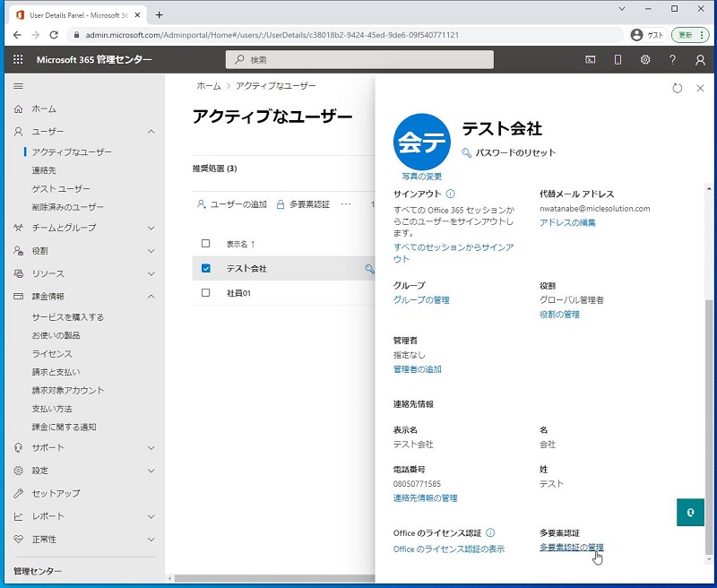Open the more actions ellipsis in toolbar
717x588 pixels.
coord(346,204)
